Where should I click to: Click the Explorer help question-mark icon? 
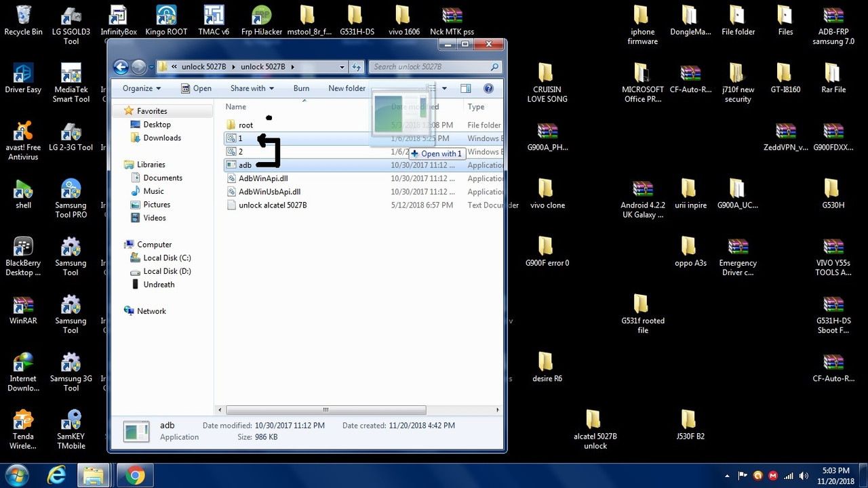(x=488, y=88)
